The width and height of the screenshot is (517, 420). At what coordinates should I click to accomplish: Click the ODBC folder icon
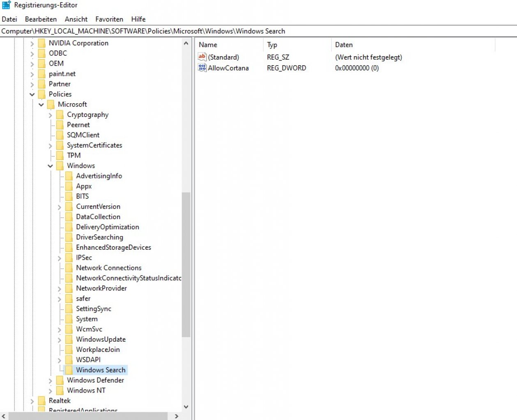pyautogui.click(x=41, y=53)
